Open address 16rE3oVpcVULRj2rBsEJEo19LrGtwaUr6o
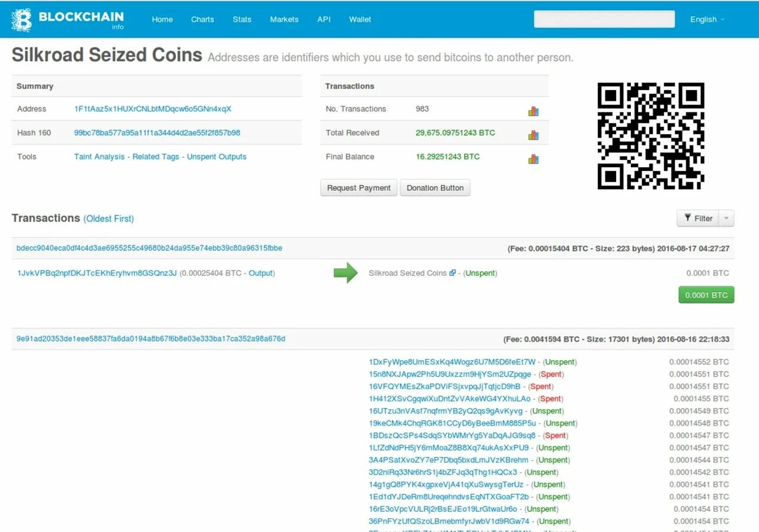This screenshot has height=532, width=759. 443,509
